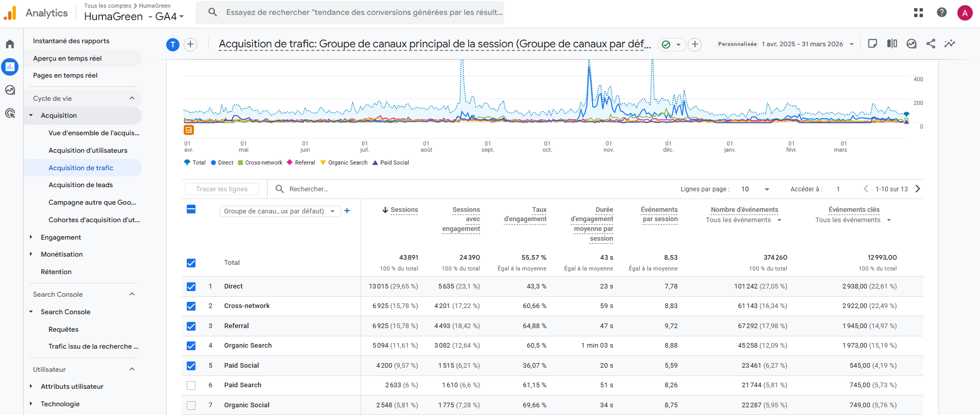Click the Accéder à page number field

[839, 189]
